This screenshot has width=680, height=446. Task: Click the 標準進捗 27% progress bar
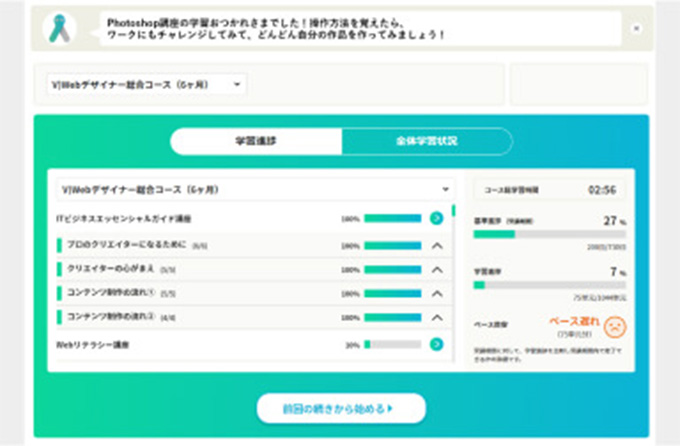coord(549,234)
